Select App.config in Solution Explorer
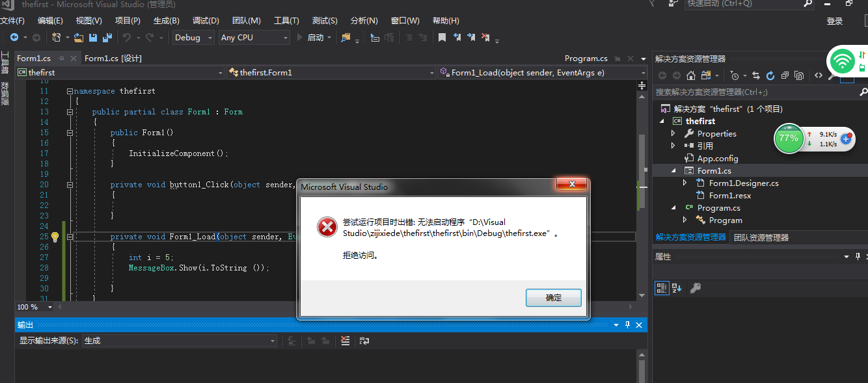 click(718, 158)
